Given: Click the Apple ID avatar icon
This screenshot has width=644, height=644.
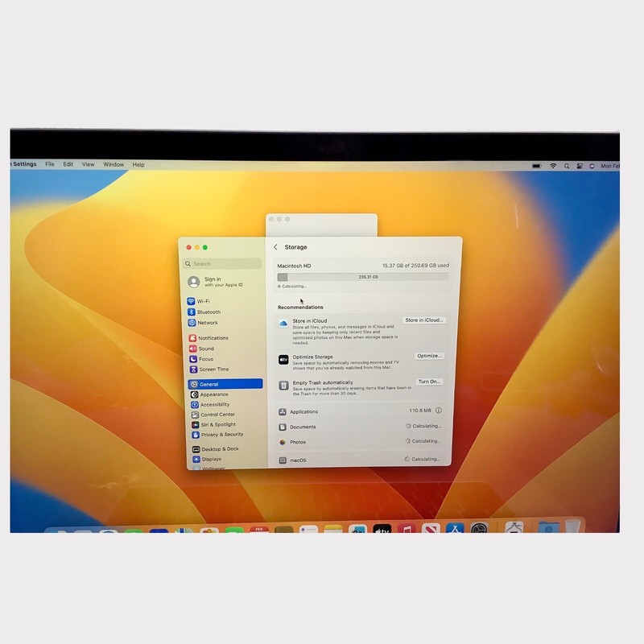Looking at the screenshot, I should click(x=193, y=282).
